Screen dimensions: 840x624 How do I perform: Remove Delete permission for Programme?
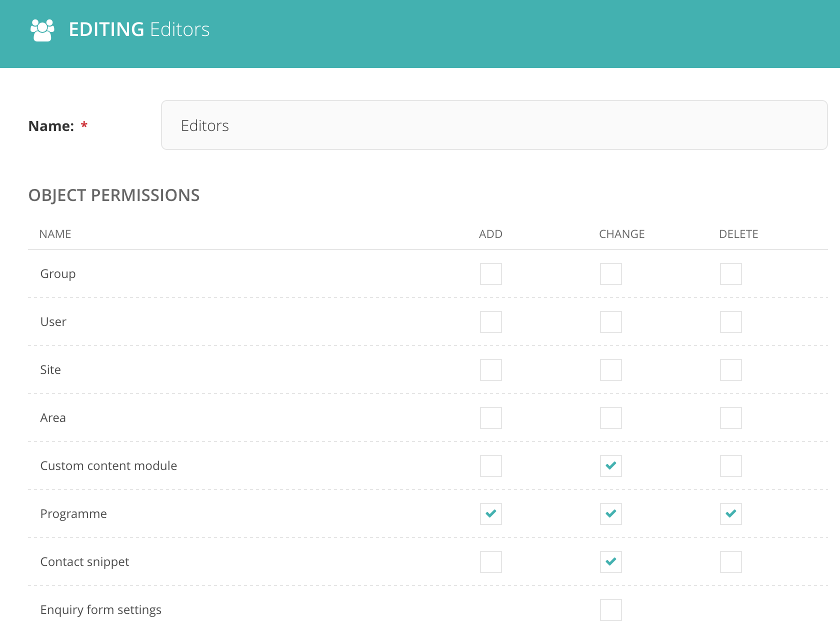[730, 514]
